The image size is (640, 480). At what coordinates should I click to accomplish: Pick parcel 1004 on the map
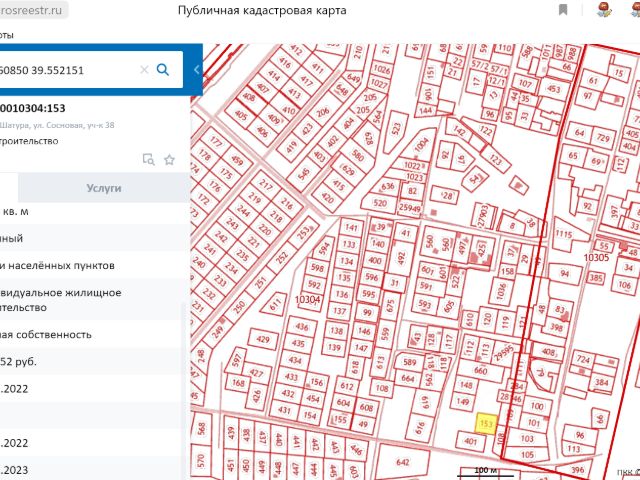click(x=422, y=146)
